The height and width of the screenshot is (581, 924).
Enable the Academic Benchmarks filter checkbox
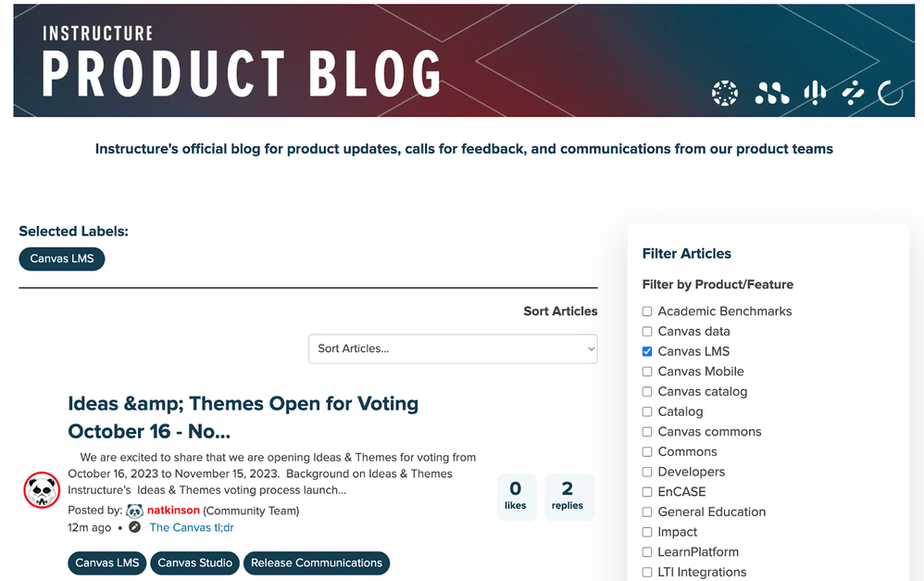click(647, 311)
